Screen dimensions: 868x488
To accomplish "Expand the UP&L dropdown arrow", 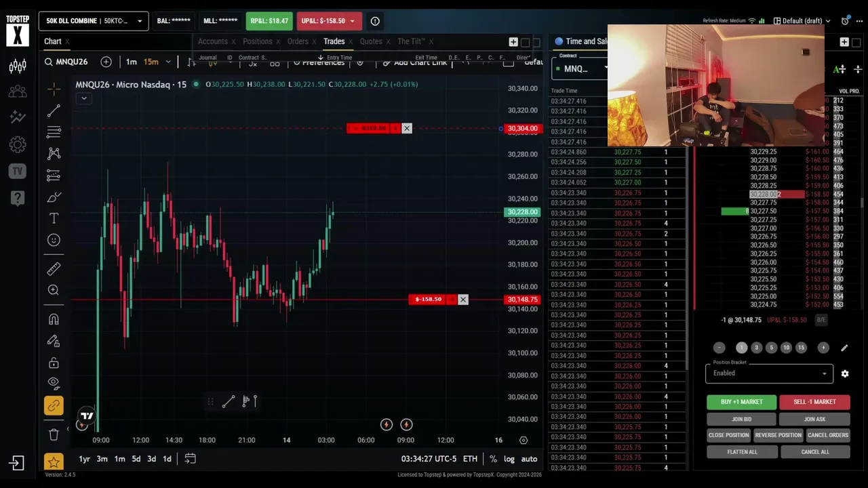I will click(x=352, y=21).
